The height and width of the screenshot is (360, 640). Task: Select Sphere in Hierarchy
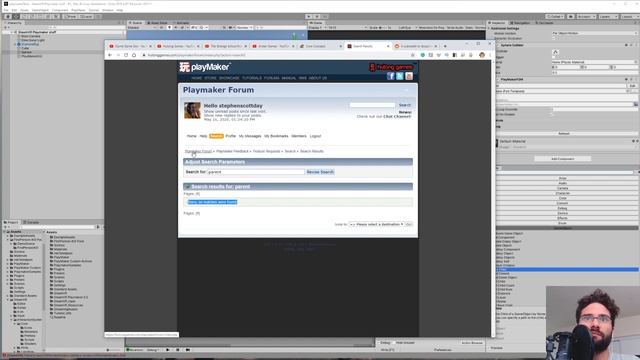pyautogui.click(x=27, y=52)
